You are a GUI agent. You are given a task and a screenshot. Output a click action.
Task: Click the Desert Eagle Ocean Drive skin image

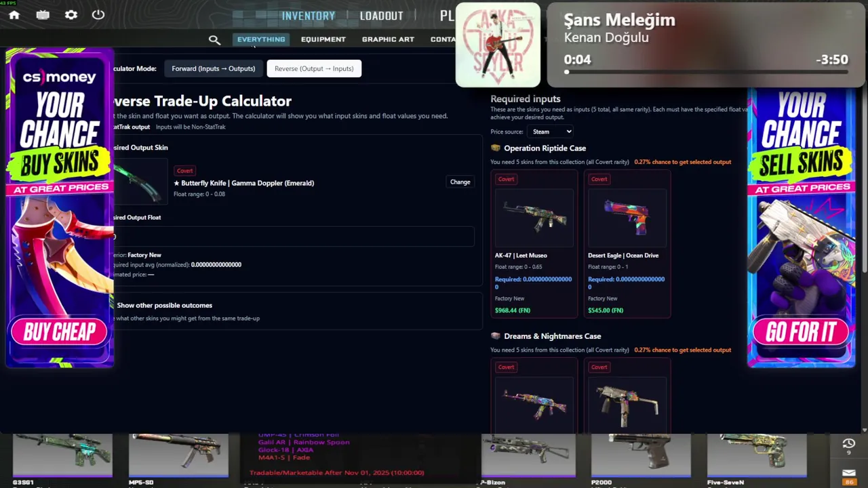pyautogui.click(x=627, y=218)
